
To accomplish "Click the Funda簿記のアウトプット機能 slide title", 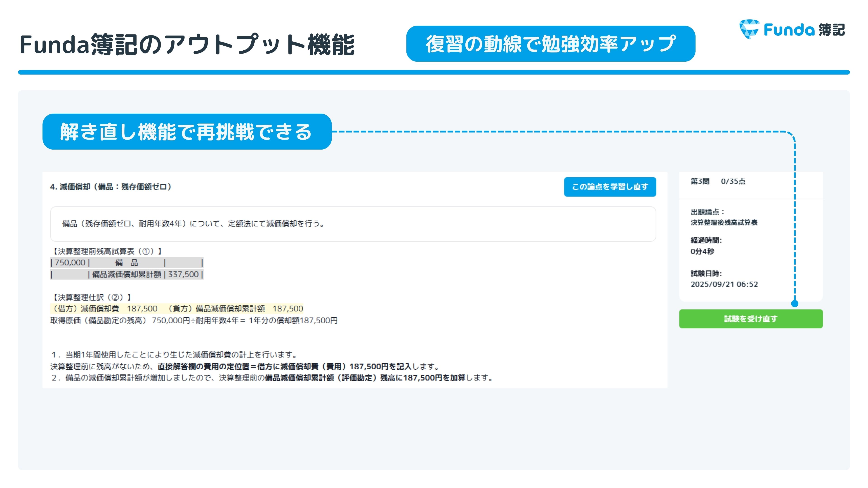I will click(x=187, y=45).
